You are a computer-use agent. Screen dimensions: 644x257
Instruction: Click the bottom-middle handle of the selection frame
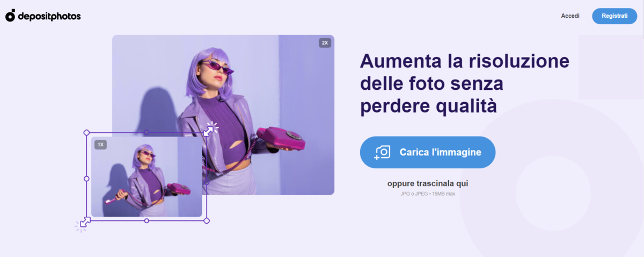[x=147, y=220]
